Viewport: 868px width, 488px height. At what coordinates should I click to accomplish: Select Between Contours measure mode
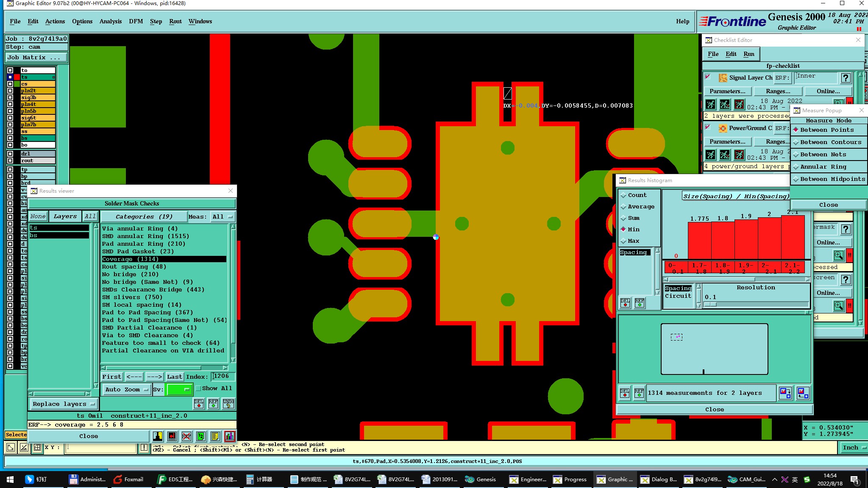coord(830,142)
